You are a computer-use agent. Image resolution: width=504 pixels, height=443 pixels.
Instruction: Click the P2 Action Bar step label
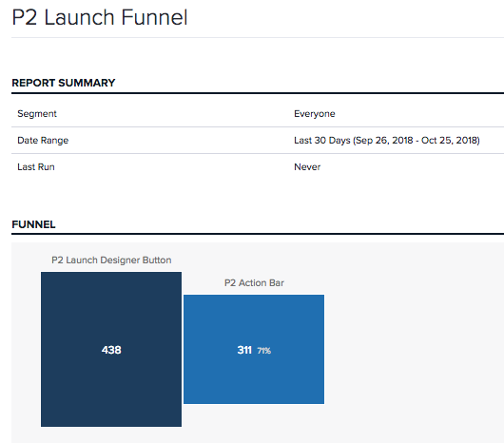[x=254, y=282]
